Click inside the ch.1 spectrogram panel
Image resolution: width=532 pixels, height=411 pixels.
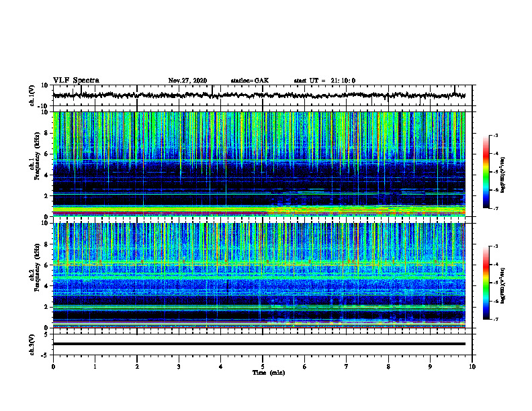(x=259, y=164)
